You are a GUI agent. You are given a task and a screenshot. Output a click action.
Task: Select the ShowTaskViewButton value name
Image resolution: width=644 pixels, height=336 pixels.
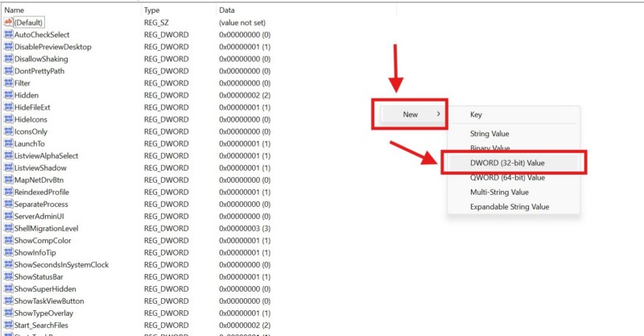pos(49,301)
